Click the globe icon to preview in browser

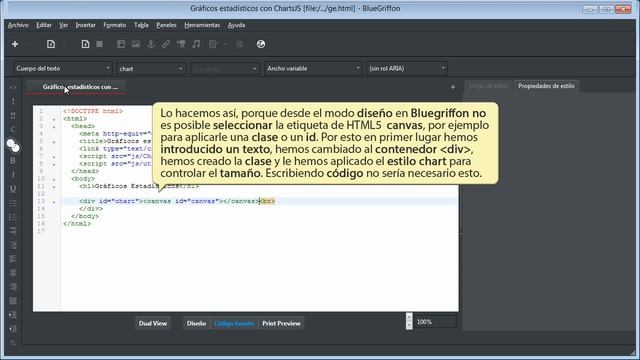pos(261,44)
